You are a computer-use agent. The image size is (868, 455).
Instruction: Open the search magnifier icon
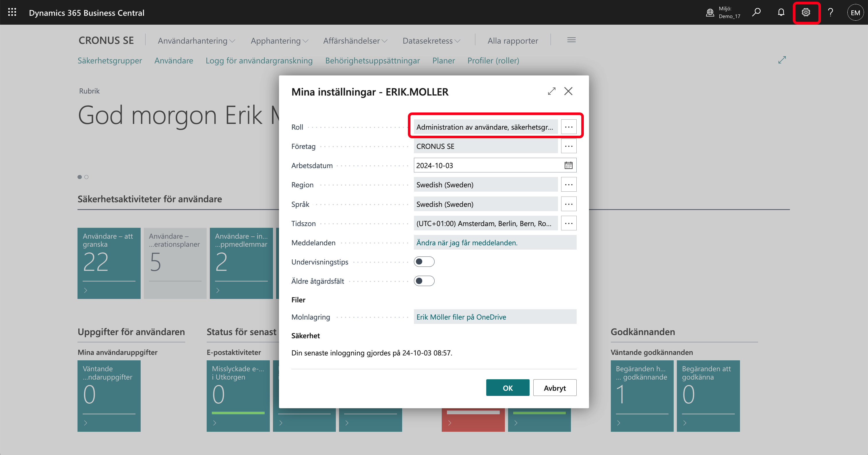click(x=756, y=12)
